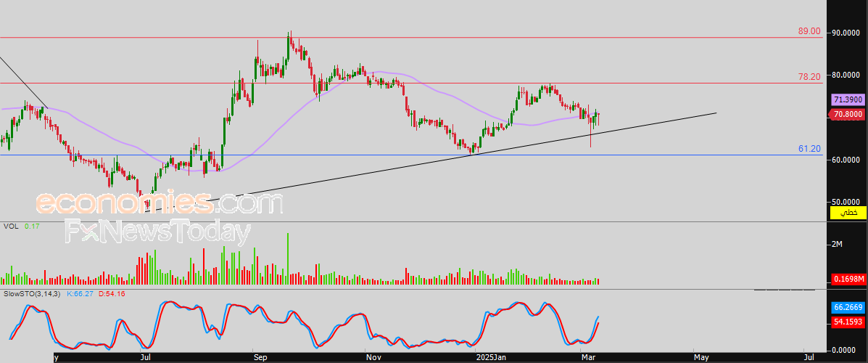
Task: Click the 2025Jan time axis label
Action: point(491,358)
